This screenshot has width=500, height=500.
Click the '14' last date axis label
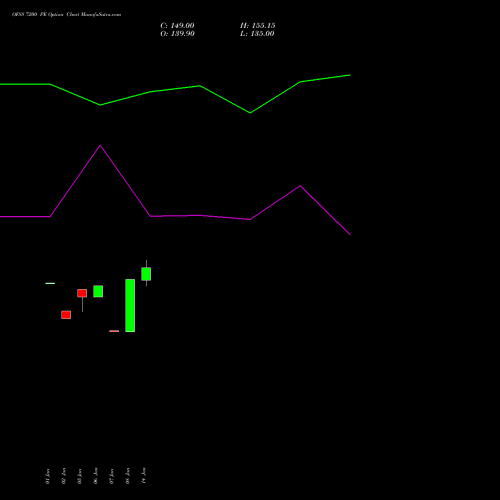pyautogui.click(x=144, y=476)
